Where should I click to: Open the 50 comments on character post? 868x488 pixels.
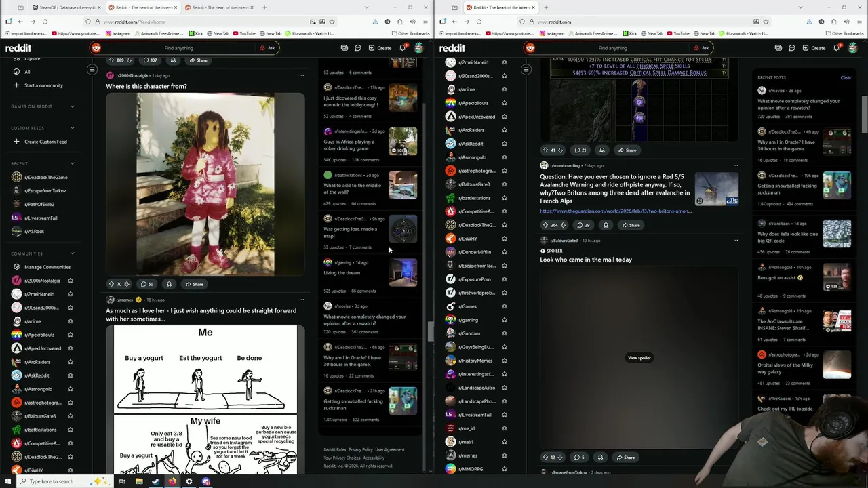click(146, 284)
